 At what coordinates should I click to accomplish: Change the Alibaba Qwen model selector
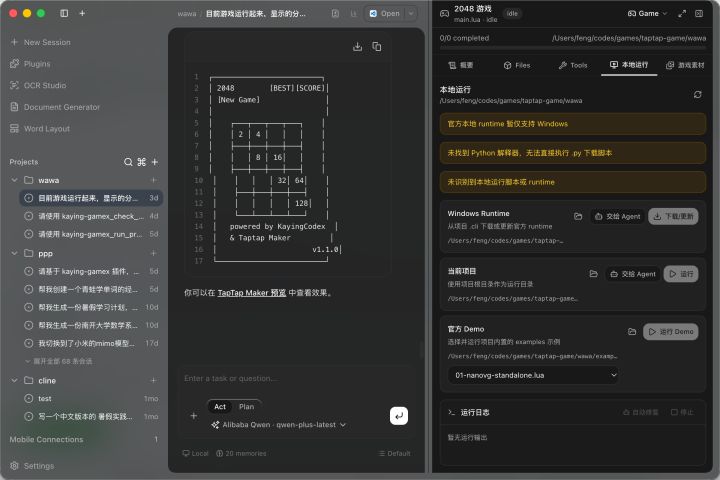pos(278,425)
